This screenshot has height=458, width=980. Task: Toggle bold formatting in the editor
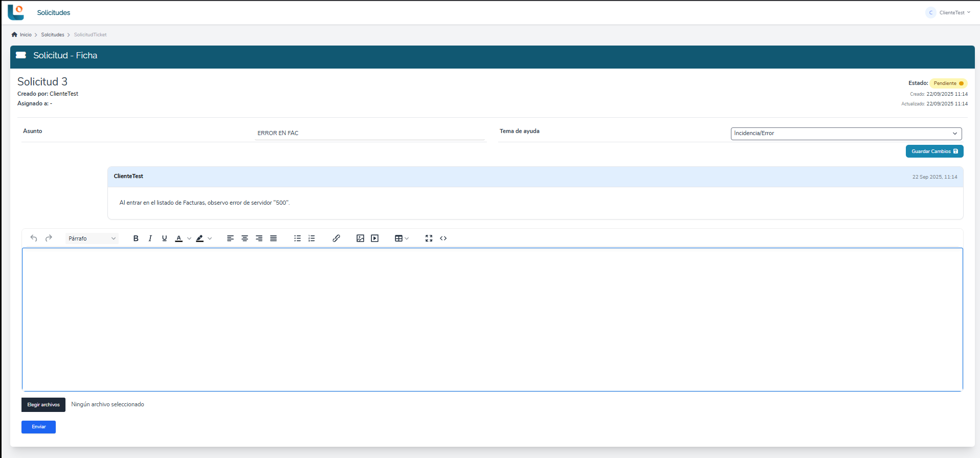pos(136,238)
